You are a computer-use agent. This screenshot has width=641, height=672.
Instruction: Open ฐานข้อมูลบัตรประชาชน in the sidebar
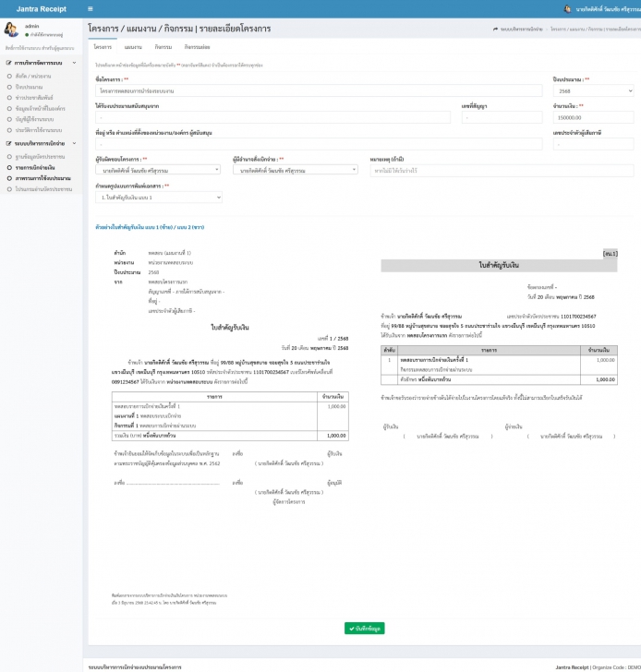point(40,156)
